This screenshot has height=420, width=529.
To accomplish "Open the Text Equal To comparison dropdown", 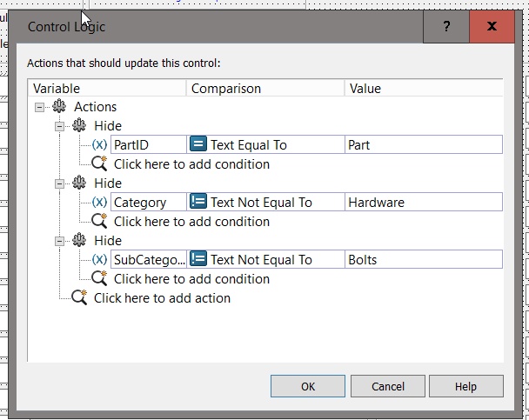I will 265,144.
